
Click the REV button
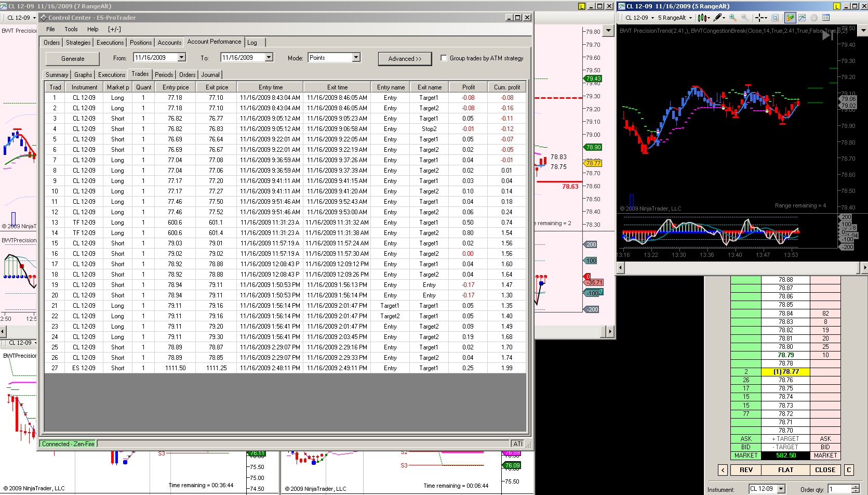(746, 470)
